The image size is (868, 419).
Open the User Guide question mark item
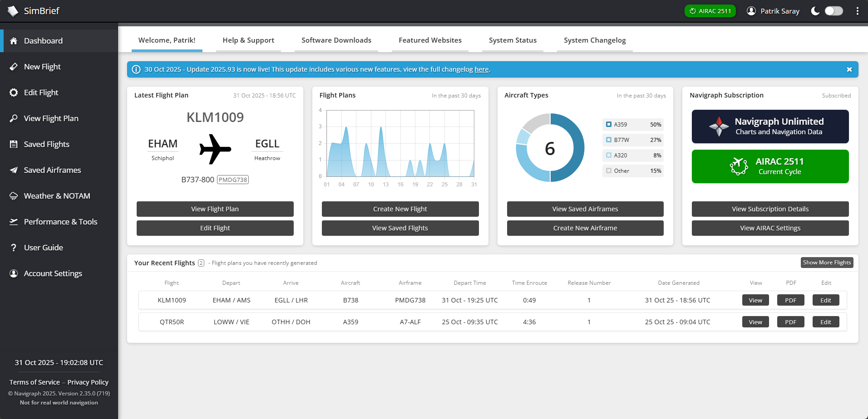[x=14, y=248]
